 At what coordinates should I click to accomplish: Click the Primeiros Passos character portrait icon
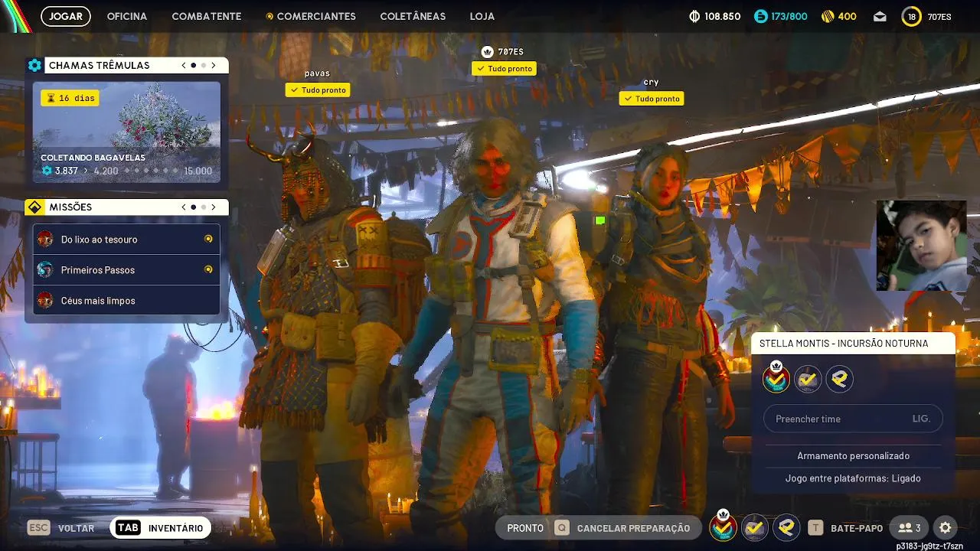(45, 269)
